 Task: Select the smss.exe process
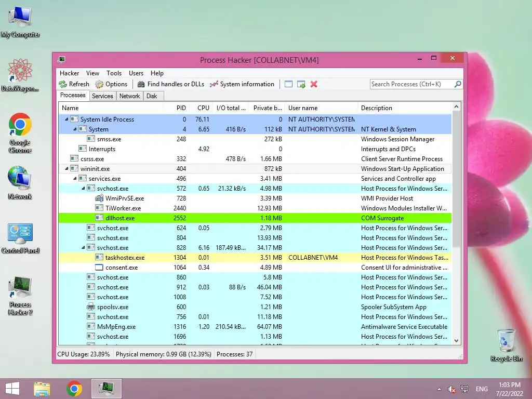pos(255,139)
